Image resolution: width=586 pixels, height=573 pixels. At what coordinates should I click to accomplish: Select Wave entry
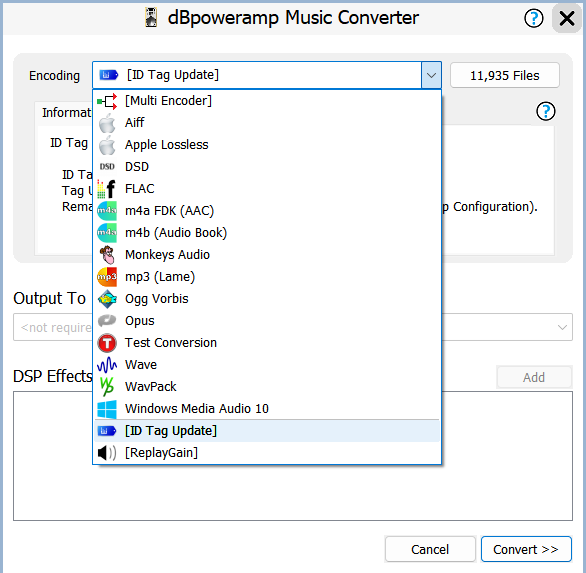click(x=267, y=365)
